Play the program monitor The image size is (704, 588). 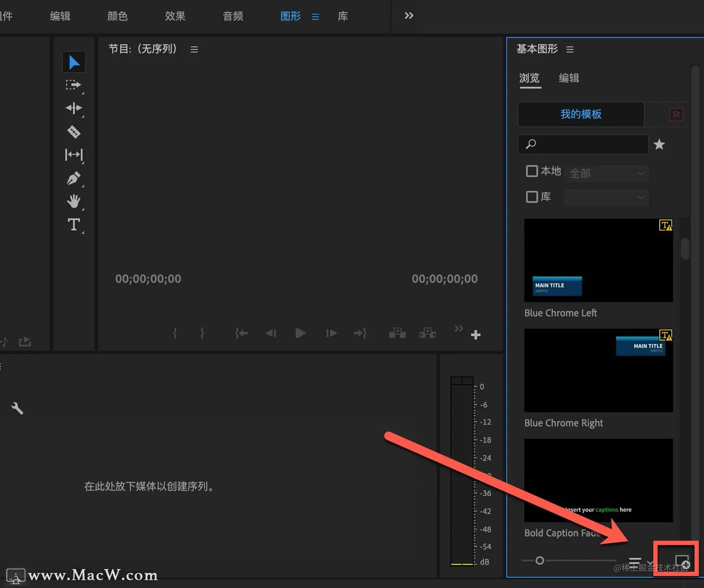(300, 333)
